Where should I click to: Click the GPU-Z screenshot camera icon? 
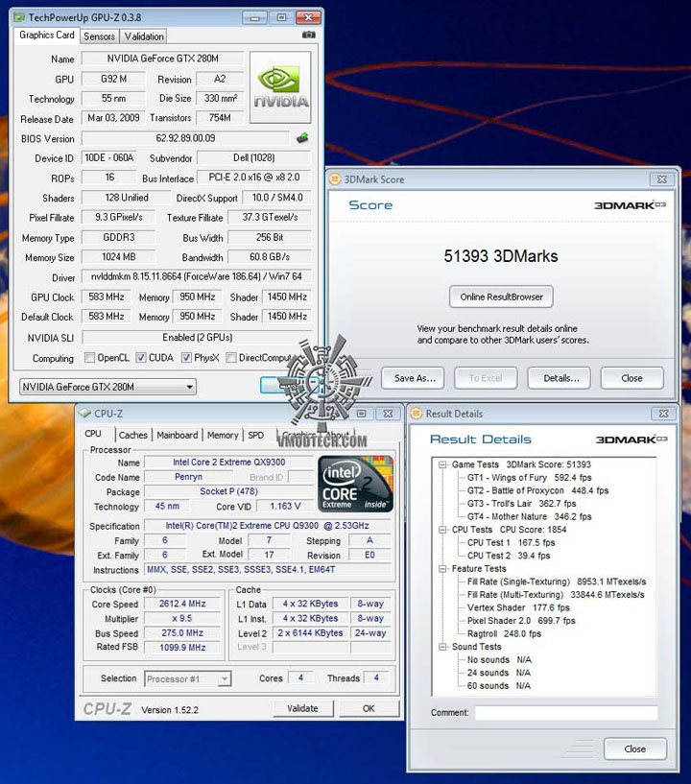308,35
